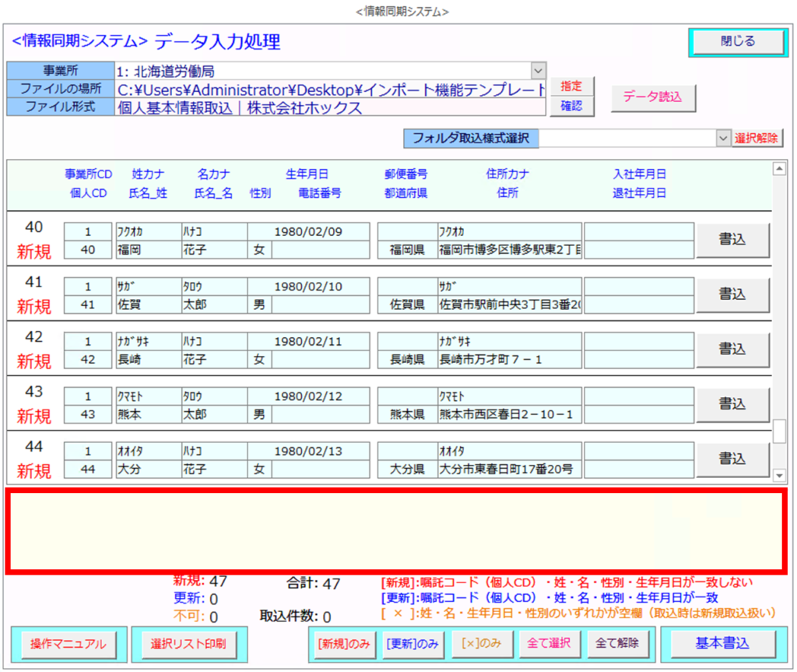Click the 選択解除 button
Viewport: 797px width, 672px height.
[x=757, y=138]
